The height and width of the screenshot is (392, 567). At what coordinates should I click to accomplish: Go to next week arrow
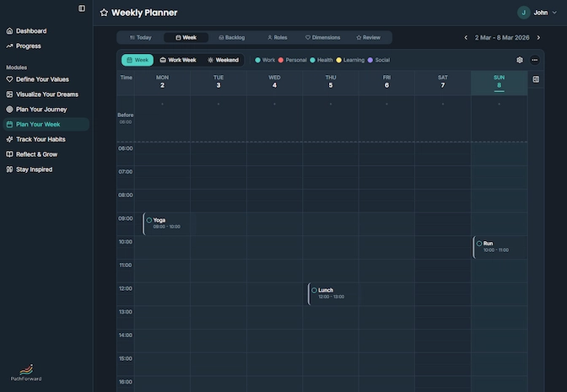(x=538, y=38)
